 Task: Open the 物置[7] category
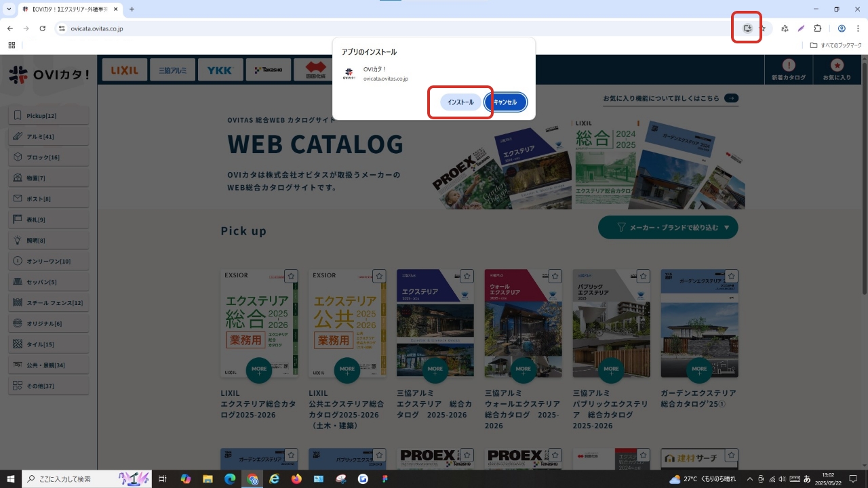coord(49,178)
